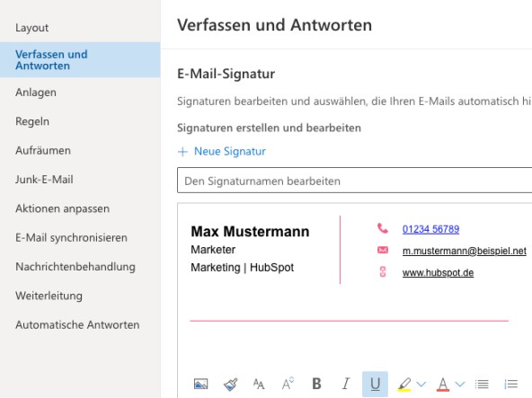Screen dimensions: 532x398
Task: Open Aktionen anpassen settings
Action: tap(62, 208)
